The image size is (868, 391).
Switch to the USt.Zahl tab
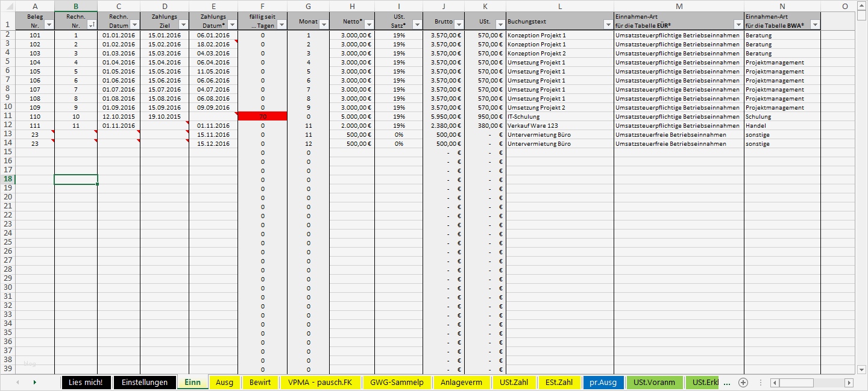514,382
